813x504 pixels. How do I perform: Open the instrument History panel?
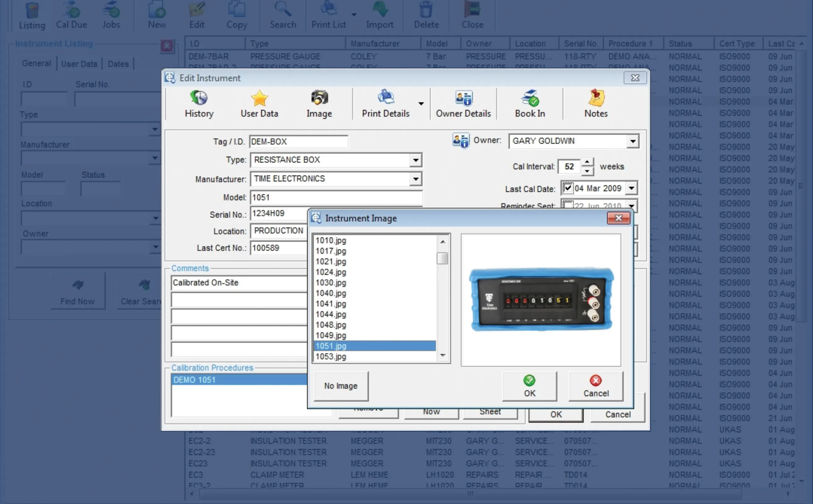(x=198, y=103)
